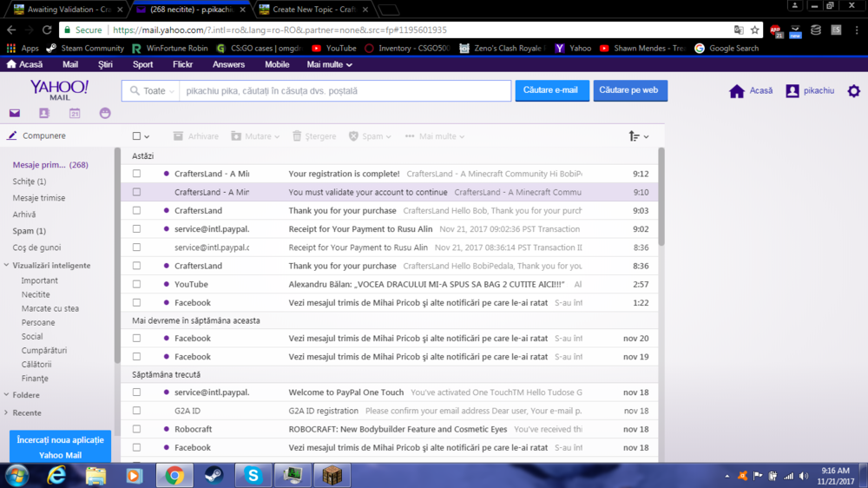Click the smiley Messenger icon
Image resolution: width=868 pixels, height=488 pixels.
coord(105,113)
